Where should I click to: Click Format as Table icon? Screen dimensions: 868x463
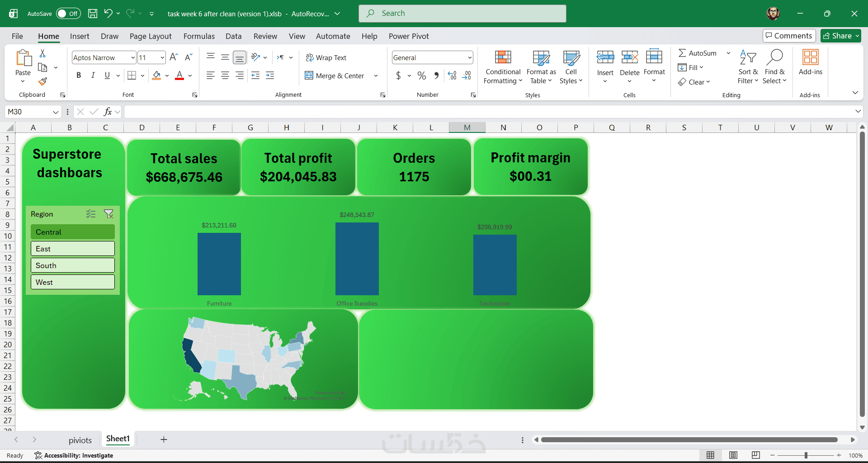tap(541, 57)
